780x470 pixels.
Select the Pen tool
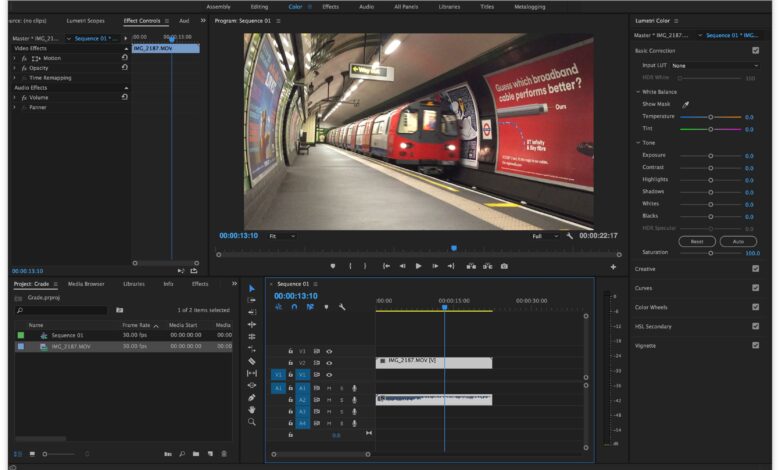click(252, 397)
